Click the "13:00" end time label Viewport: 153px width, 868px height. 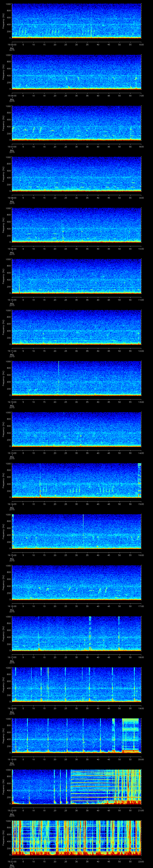141,402
